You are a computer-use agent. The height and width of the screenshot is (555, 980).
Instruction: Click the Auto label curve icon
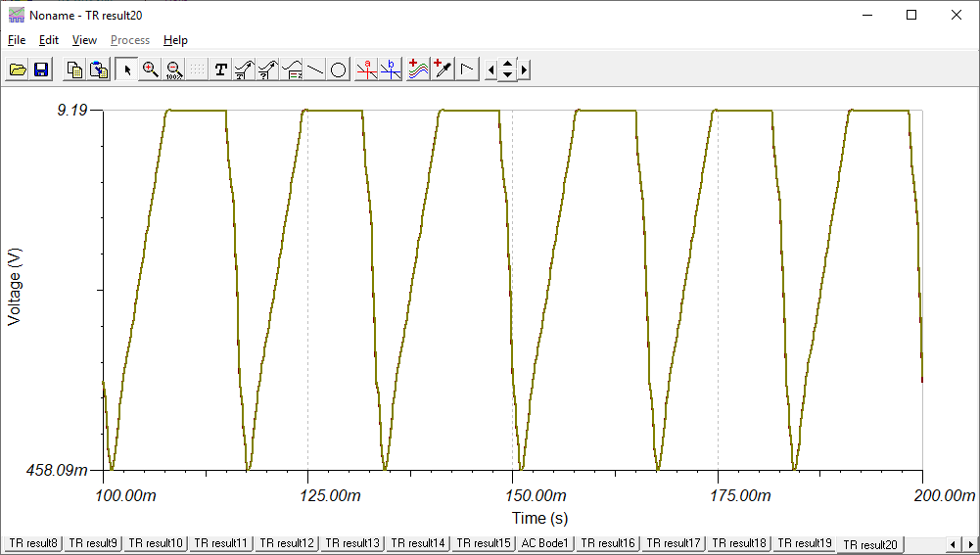point(244,69)
